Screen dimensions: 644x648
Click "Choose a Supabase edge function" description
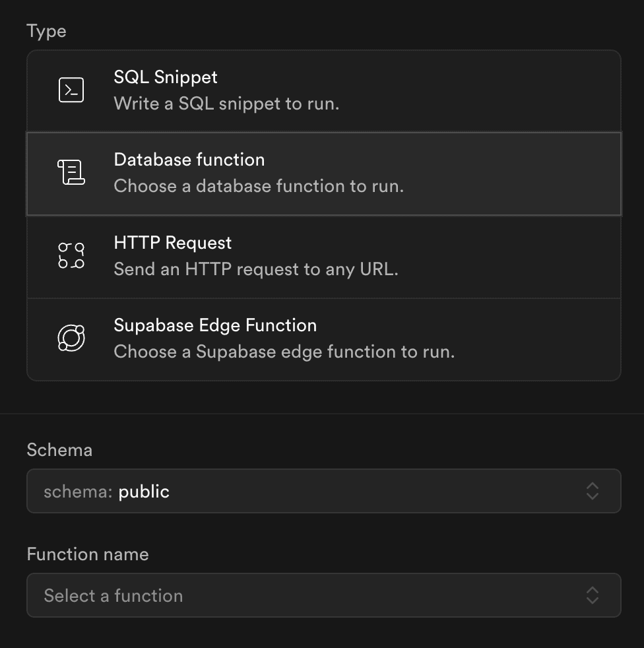[284, 352]
